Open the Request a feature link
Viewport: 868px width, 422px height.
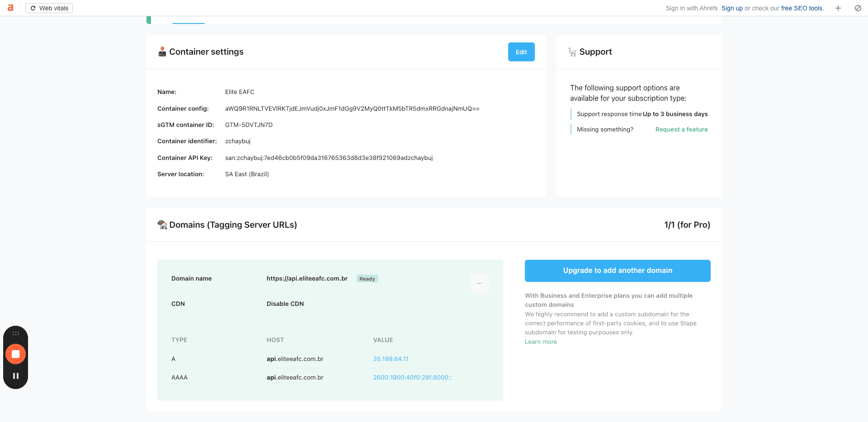[x=682, y=129]
